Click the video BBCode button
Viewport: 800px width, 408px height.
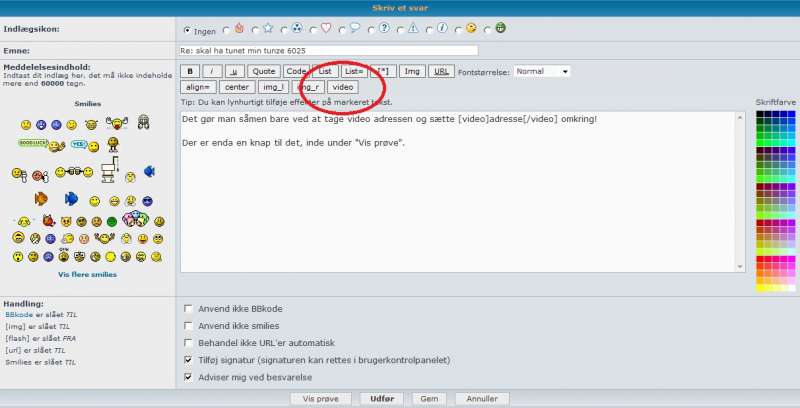point(343,87)
